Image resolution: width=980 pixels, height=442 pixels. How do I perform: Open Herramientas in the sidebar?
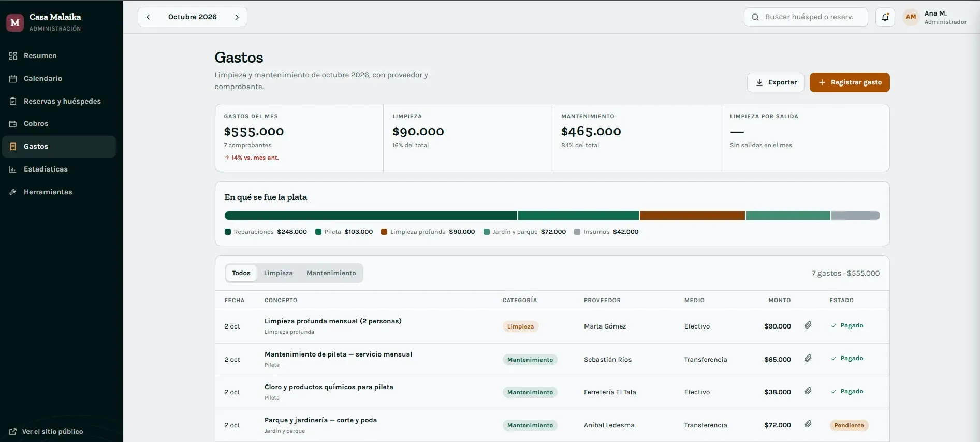[59, 192]
